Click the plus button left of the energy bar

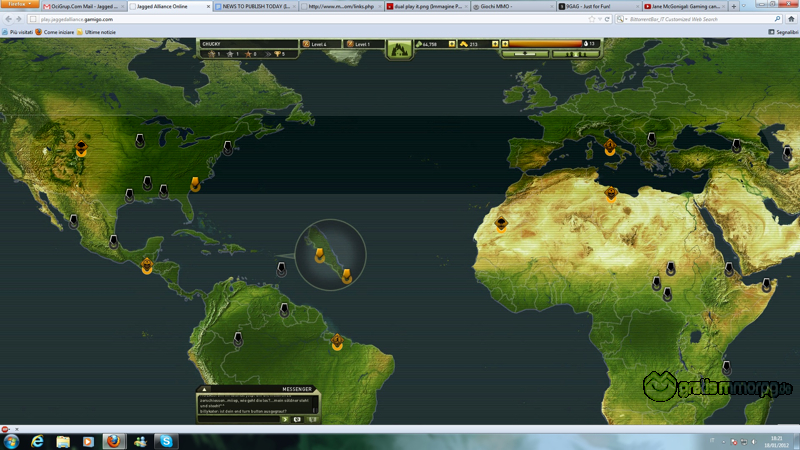(x=505, y=44)
